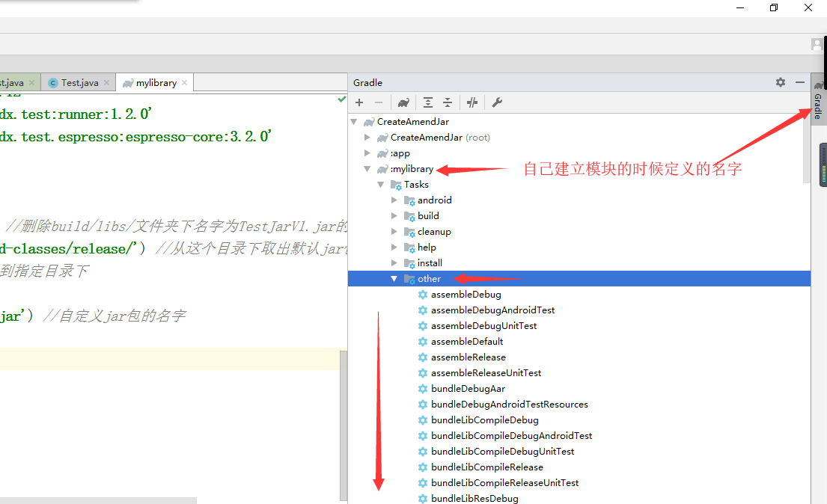Screen dimensions: 827x504
Task: Select assembleDebugAndroidTest task
Action: [x=492, y=310]
